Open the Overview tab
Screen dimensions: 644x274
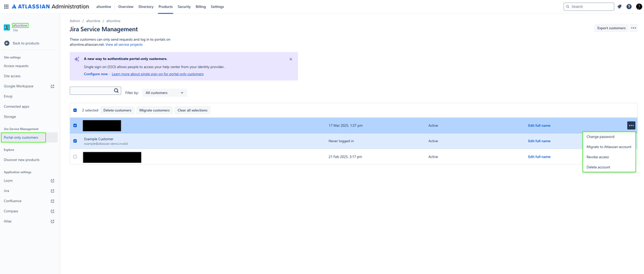tap(126, 7)
